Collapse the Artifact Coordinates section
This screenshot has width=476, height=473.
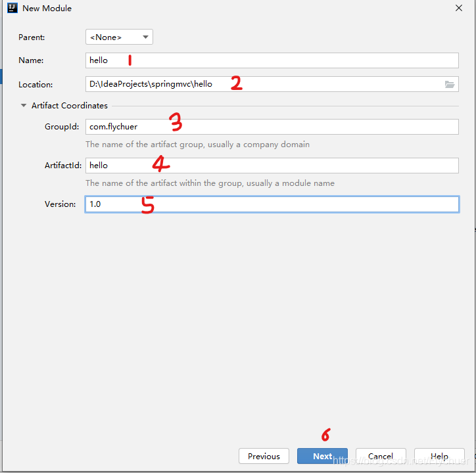click(24, 106)
